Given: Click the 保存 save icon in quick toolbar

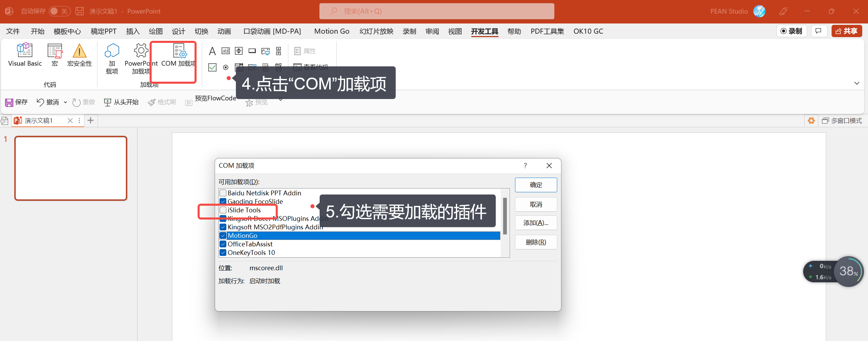Looking at the screenshot, I should pos(9,102).
